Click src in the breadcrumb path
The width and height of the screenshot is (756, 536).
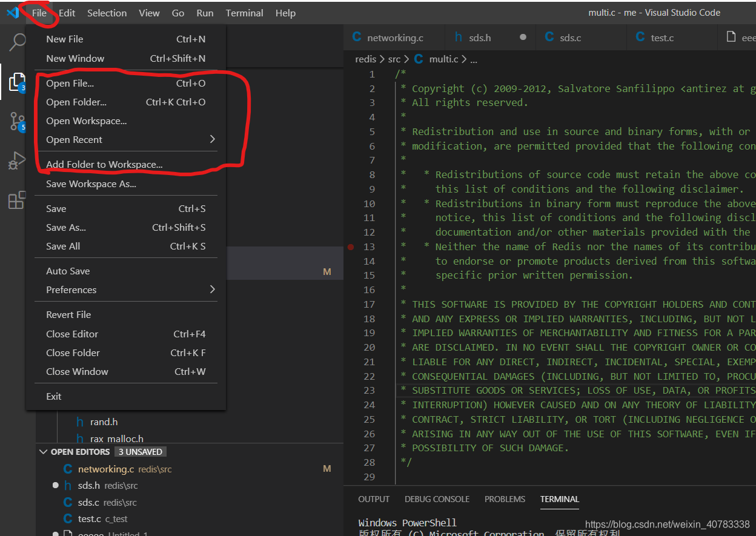click(x=395, y=59)
